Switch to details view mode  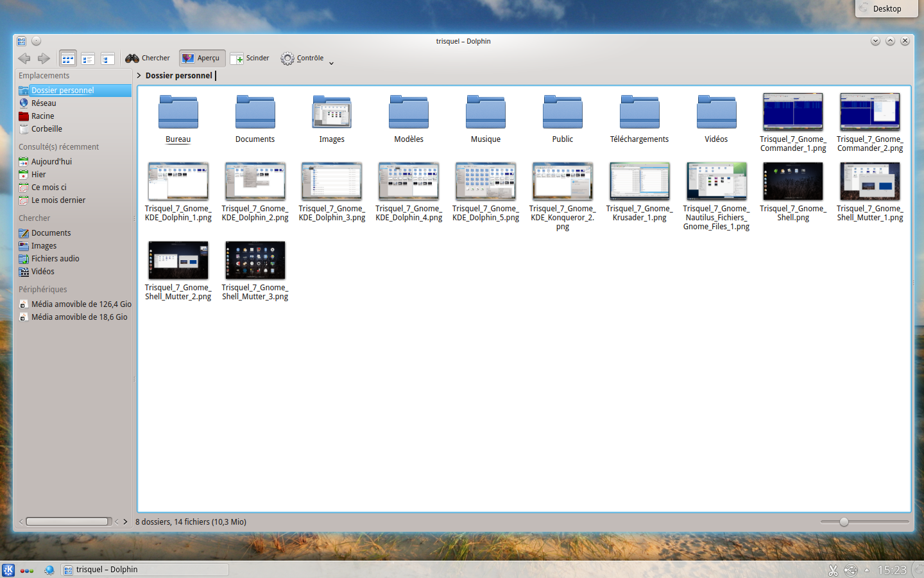coord(108,58)
